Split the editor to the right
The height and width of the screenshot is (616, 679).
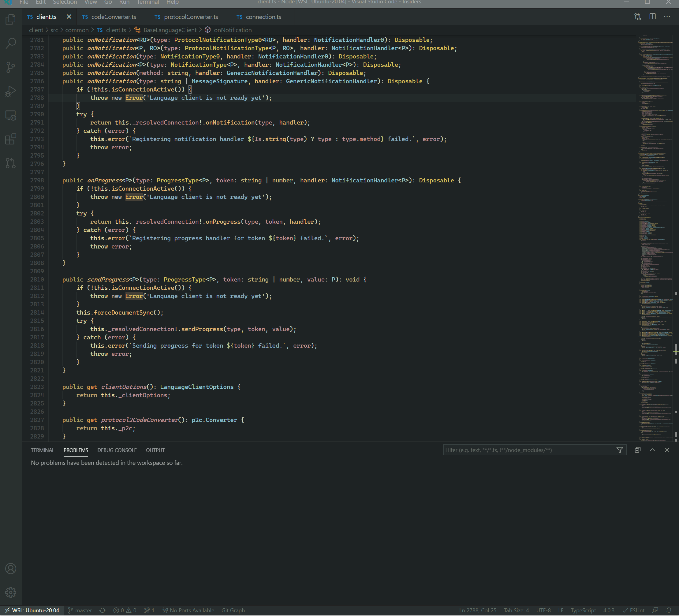[x=652, y=17]
